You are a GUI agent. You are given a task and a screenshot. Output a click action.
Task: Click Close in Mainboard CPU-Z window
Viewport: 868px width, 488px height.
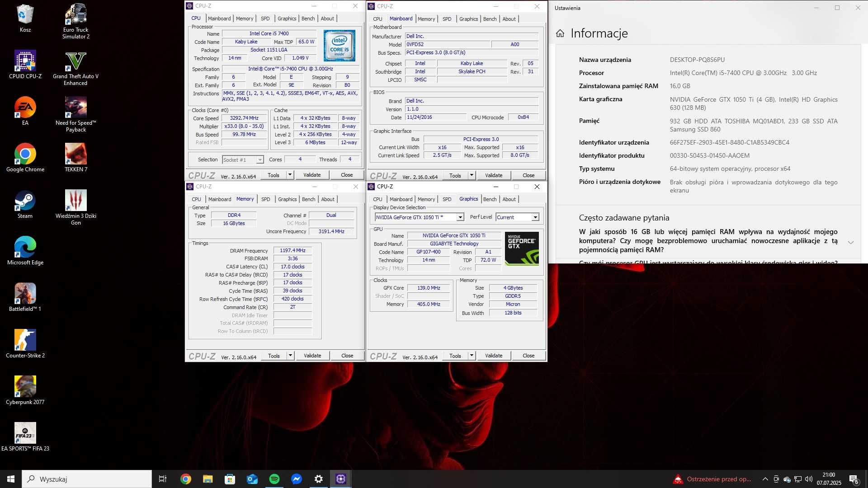528,175
